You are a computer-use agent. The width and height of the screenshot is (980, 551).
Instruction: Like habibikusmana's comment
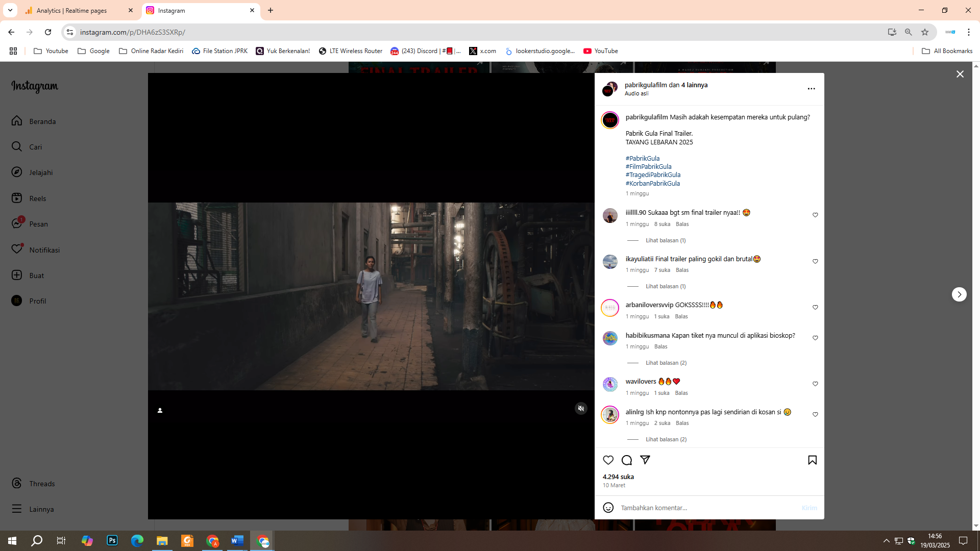(x=815, y=338)
